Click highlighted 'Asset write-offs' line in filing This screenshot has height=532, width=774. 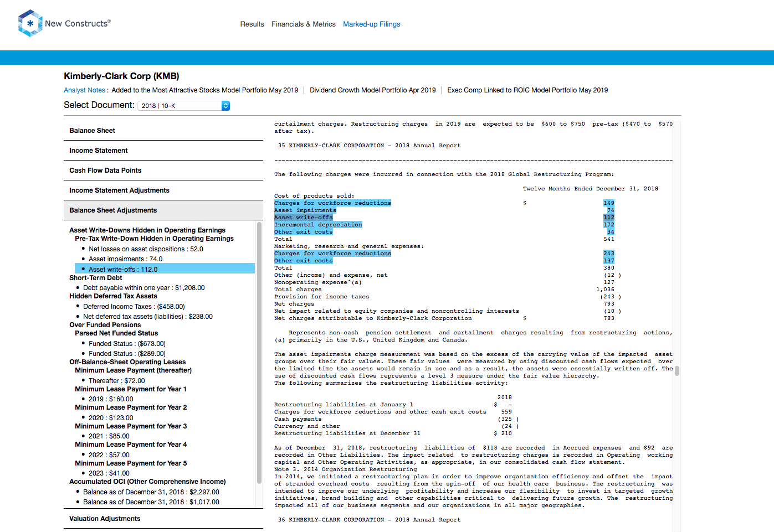[303, 218]
